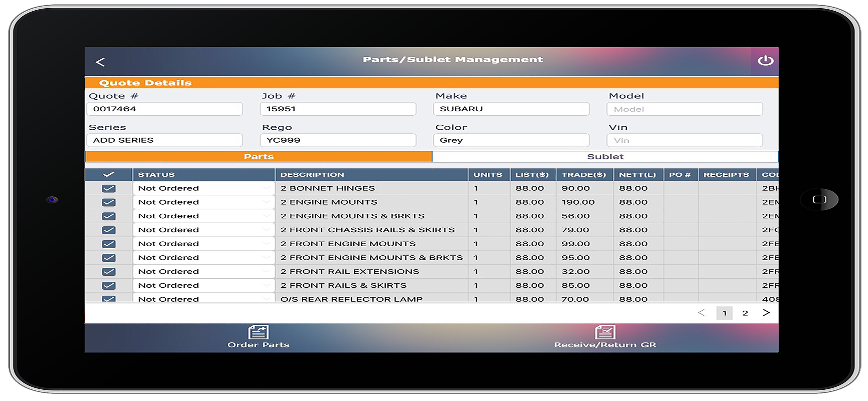Click page 1 pagination button
Image resolution: width=868 pixels, height=401 pixels.
[x=724, y=313]
